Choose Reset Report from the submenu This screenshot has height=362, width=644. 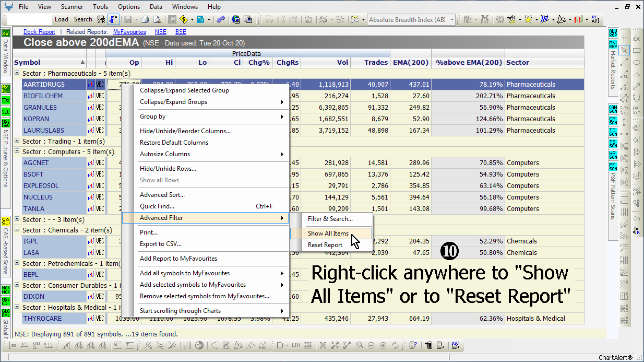click(x=331, y=245)
